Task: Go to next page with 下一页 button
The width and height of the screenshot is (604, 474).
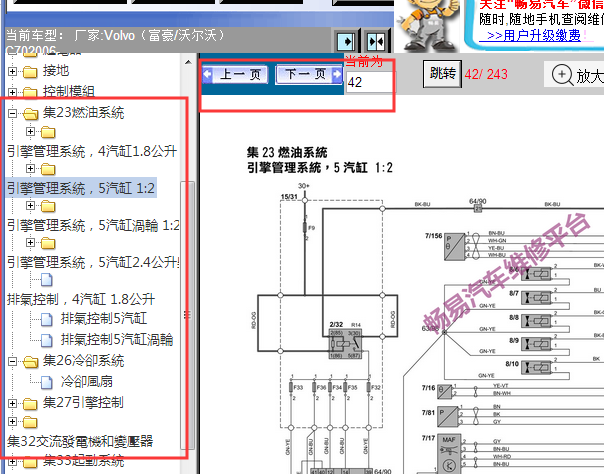Action: pyautogui.click(x=310, y=74)
